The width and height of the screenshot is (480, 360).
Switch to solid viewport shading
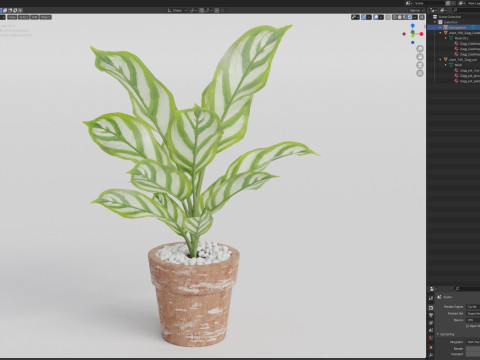399,17
